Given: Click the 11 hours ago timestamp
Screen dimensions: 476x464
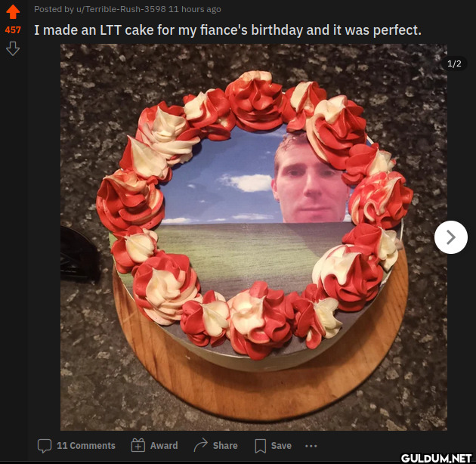Looking at the screenshot, I should coord(195,9).
